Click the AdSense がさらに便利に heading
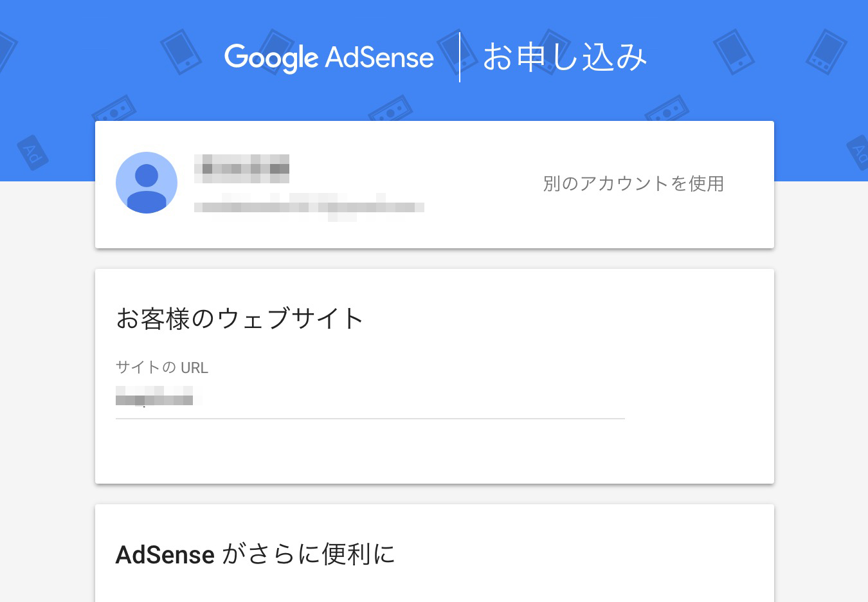 (x=255, y=554)
